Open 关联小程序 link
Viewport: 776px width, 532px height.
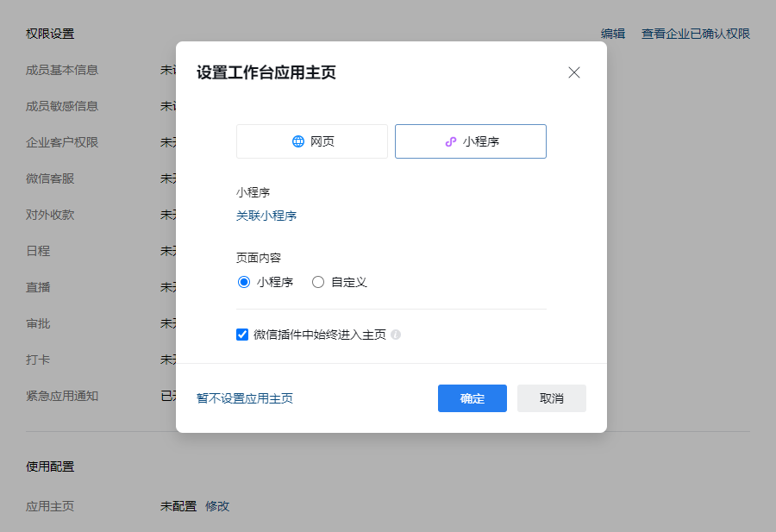point(267,215)
